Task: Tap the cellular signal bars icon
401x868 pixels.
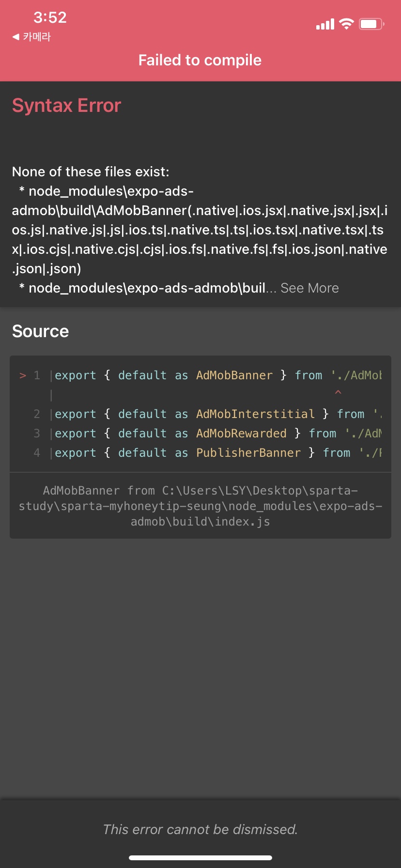Action: point(325,24)
